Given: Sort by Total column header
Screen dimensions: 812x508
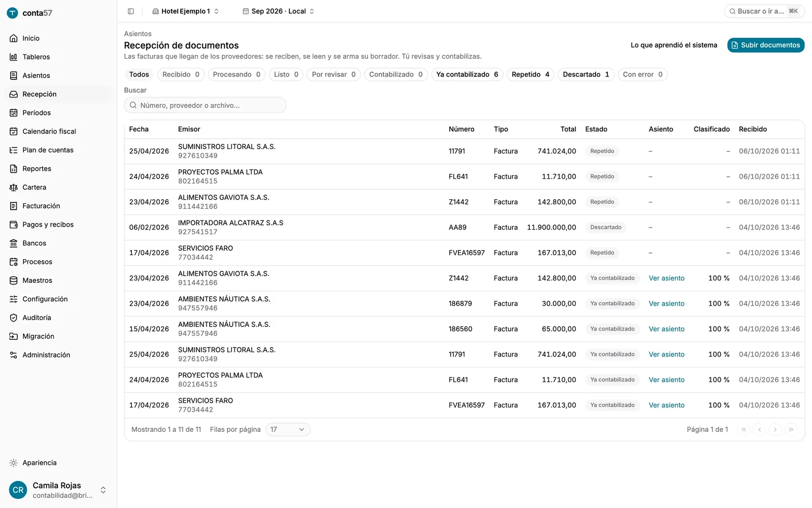Looking at the screenshot, I should (x=568, y=129).
